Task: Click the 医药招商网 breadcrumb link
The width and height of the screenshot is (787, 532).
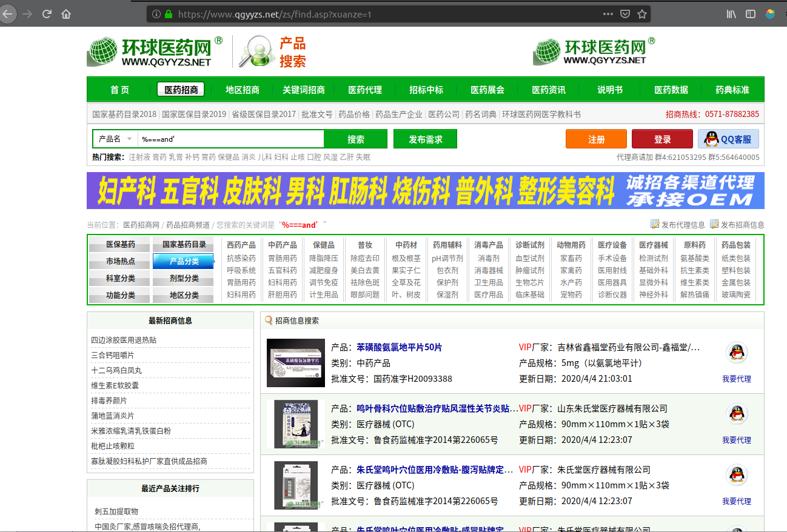Action: pyautogui.click(x=141, y=225)
